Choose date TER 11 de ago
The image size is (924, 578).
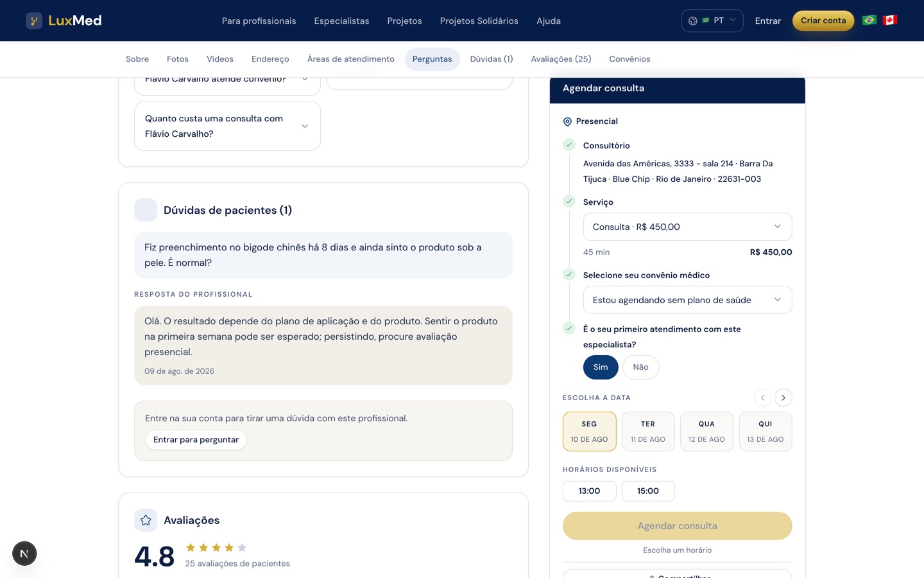click(x=648, y=432)
